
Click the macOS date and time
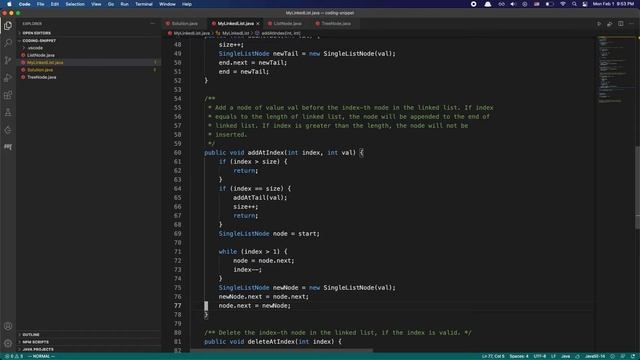(x=613, y=4)
